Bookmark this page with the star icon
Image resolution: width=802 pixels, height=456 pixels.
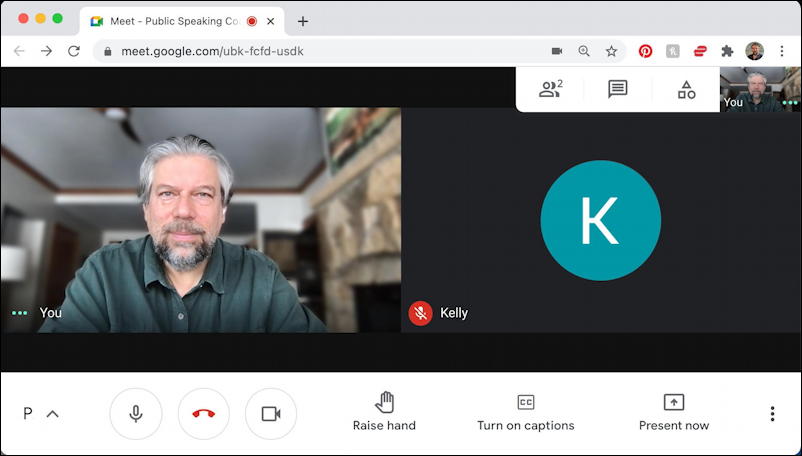coord(611,51)
